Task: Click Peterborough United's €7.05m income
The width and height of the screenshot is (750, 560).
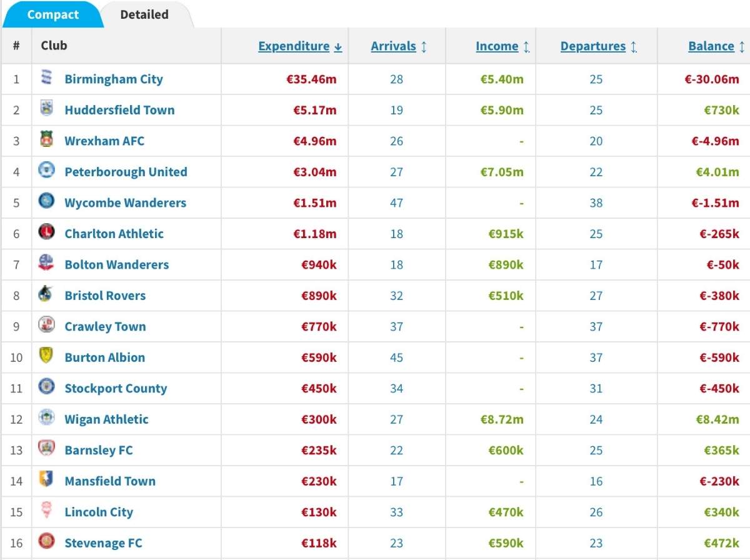Action: pyautogui.click(x=502, y=172)
